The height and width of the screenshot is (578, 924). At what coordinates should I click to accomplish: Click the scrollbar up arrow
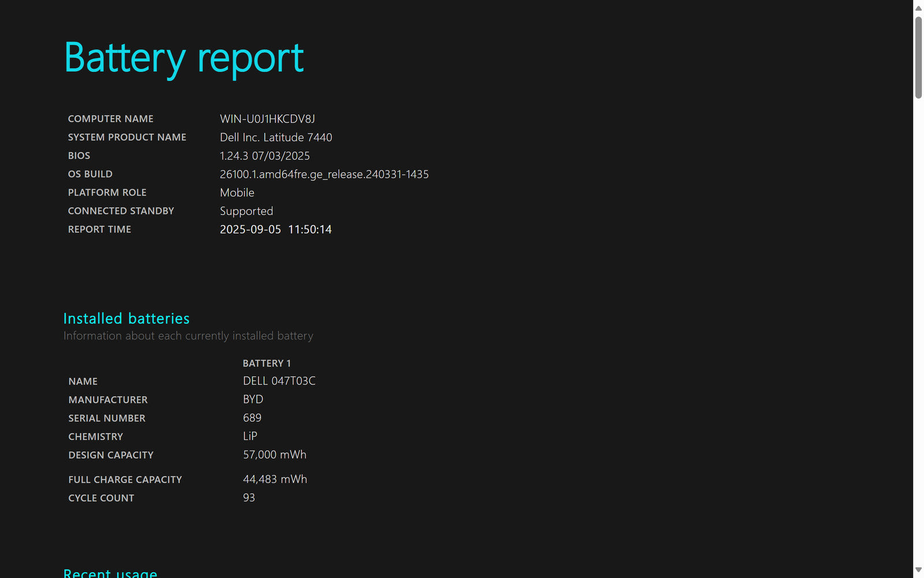click(918, 8)
